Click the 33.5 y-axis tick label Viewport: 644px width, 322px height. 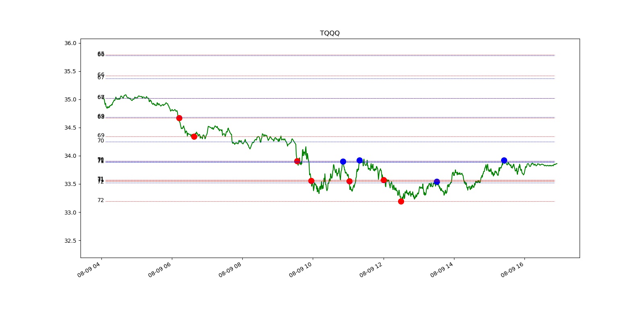coord(70,184)
